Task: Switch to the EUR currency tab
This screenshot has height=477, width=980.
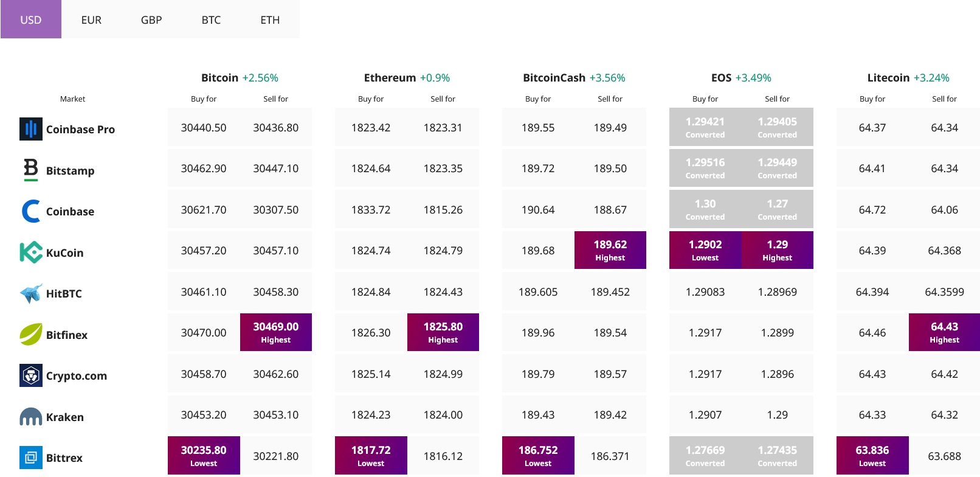Action: 91,19
